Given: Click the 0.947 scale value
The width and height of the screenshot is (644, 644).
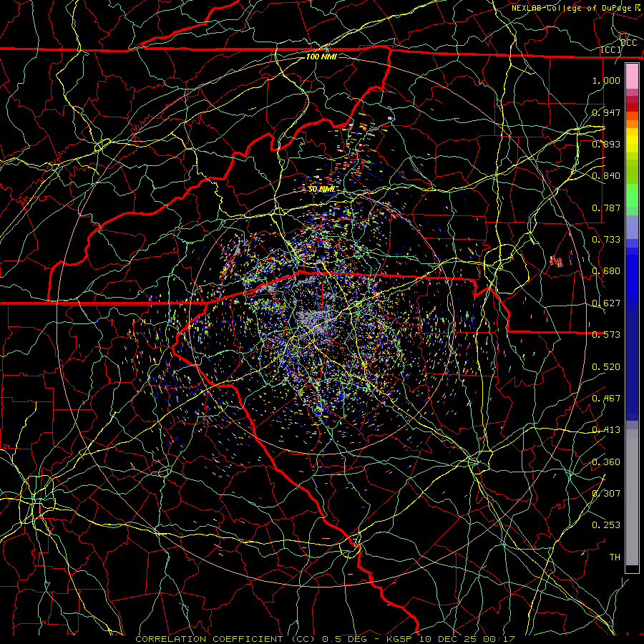Looking at the screenshot, I should (x=606, y=112).
